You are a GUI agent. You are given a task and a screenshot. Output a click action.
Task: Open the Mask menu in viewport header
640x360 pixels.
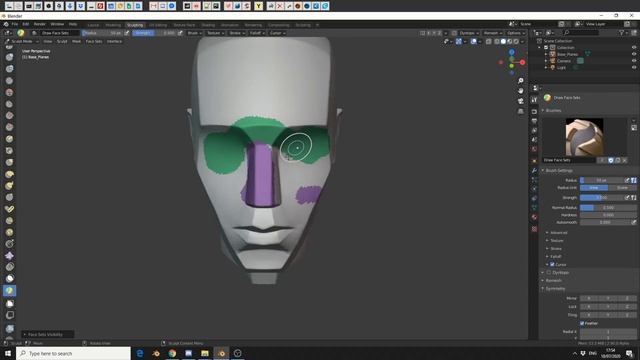tap(76, 41)
